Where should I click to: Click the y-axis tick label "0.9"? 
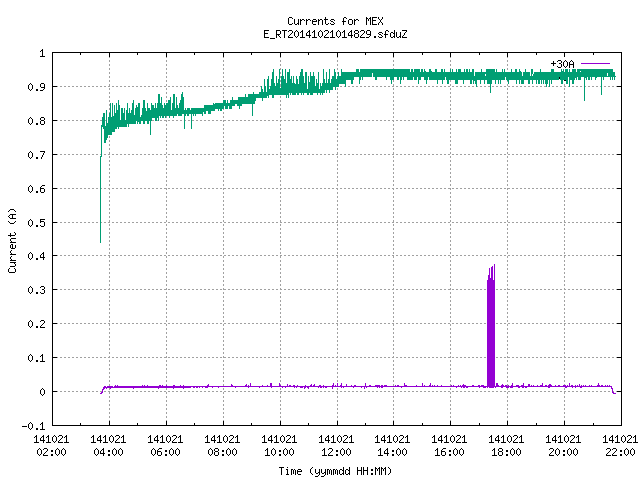tap(36, 87)
